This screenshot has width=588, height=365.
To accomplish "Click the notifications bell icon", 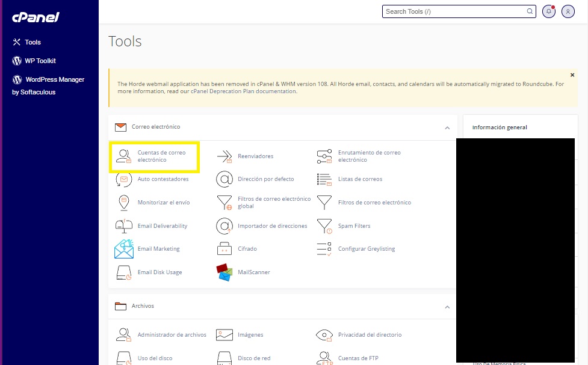I will point(548,11).
